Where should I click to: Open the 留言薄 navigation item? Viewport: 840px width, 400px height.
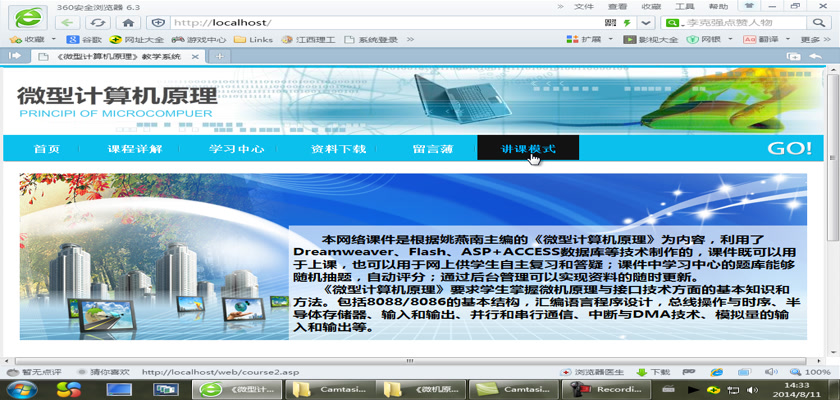click(433, 149)
